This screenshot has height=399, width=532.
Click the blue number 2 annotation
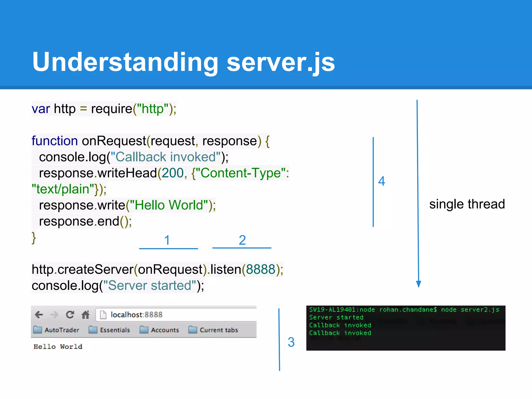pyautogui.click(x=242, y=240)
